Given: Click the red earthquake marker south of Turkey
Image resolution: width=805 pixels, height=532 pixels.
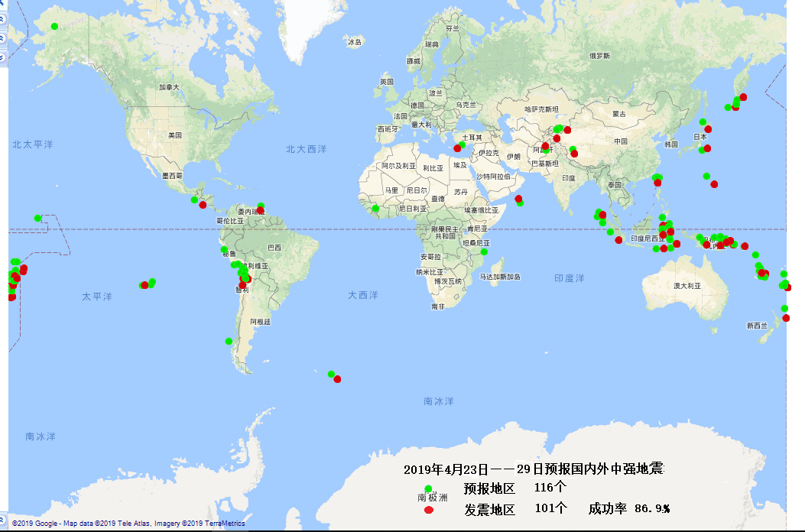Looking at the screenshot, I should tap(458, 148).
